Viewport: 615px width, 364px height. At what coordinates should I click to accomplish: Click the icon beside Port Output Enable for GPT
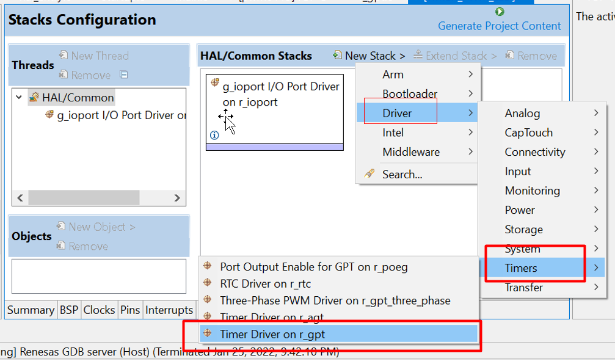[208, 266]
